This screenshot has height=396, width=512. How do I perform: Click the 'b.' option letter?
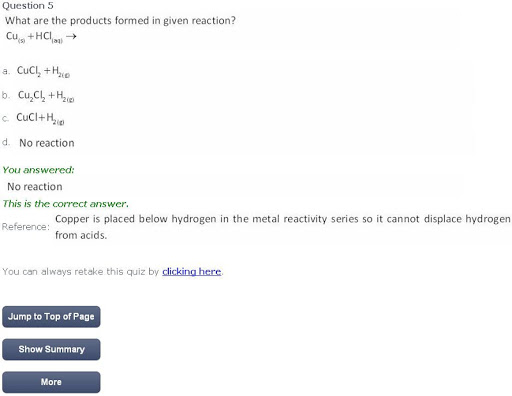[6, 95]
